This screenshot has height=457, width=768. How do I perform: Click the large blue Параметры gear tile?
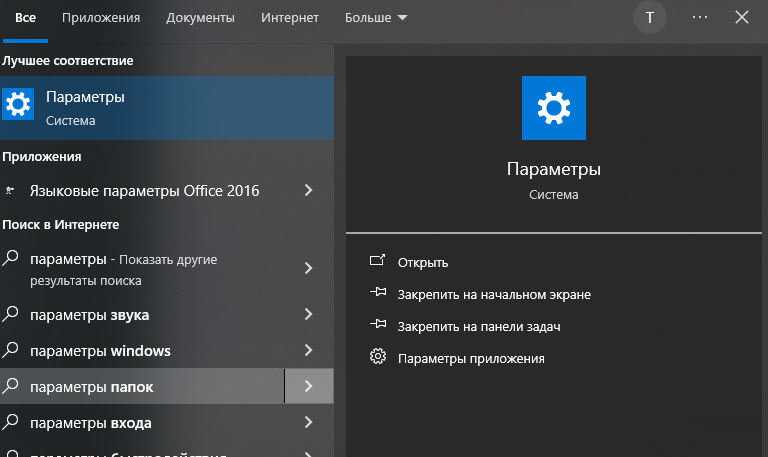point(553,108)
